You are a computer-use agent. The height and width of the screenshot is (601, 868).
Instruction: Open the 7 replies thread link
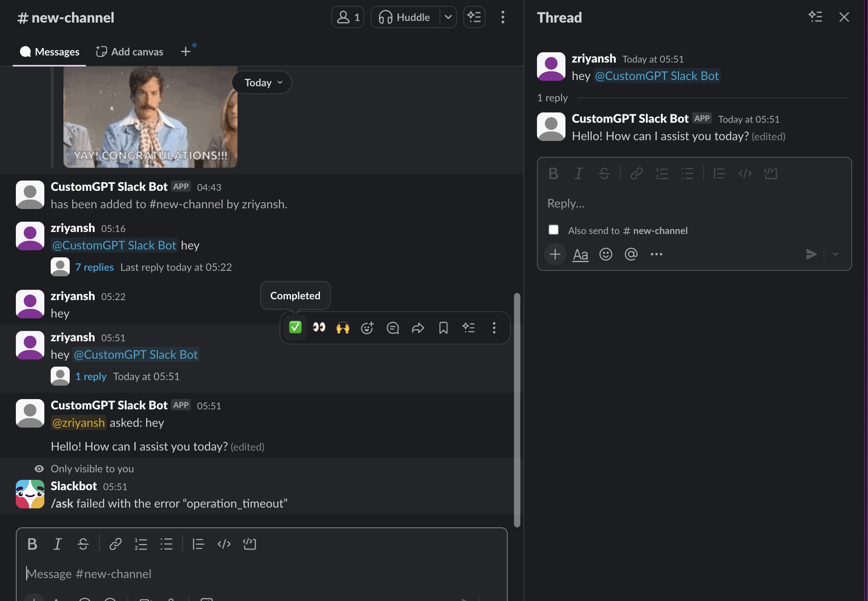(94, 267)
